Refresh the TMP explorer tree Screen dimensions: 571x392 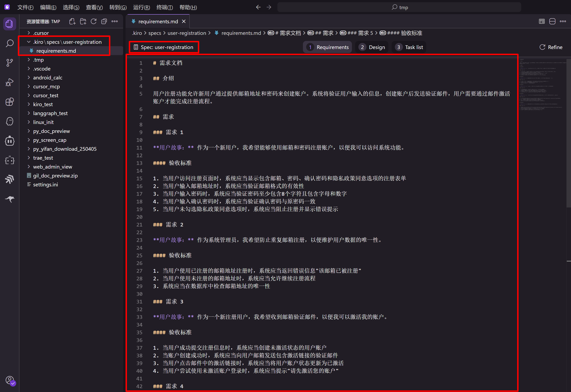coord(94,21)
